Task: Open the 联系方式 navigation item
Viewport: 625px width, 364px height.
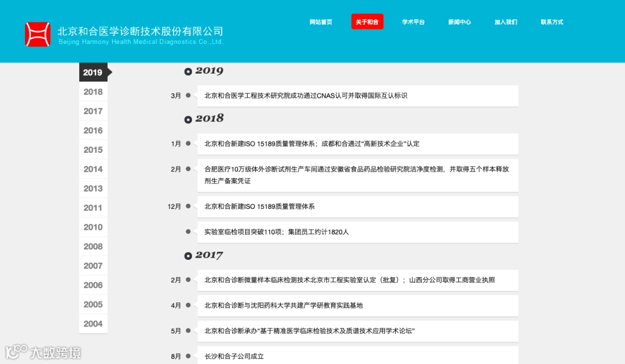Action: coord(552,22)
